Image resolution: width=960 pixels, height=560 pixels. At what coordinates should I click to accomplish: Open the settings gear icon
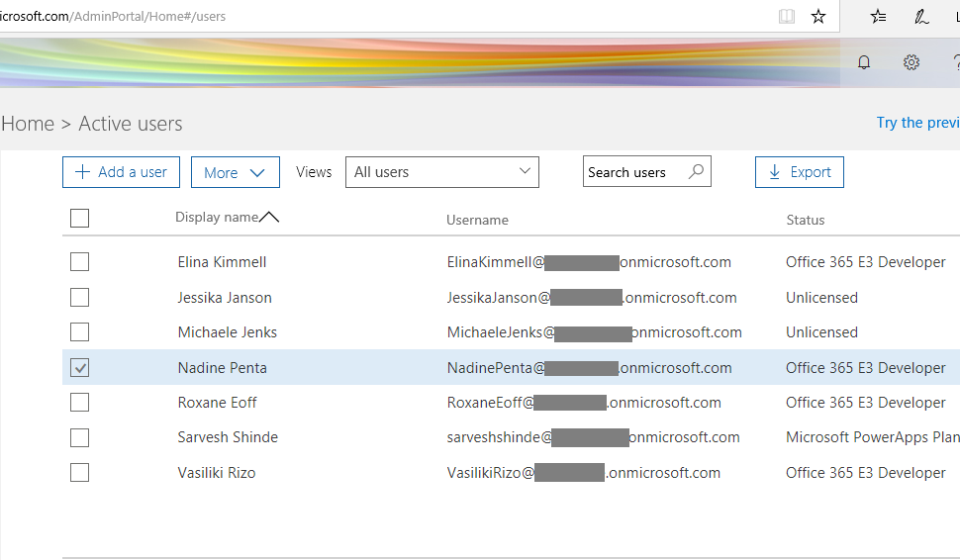(912, 61)
